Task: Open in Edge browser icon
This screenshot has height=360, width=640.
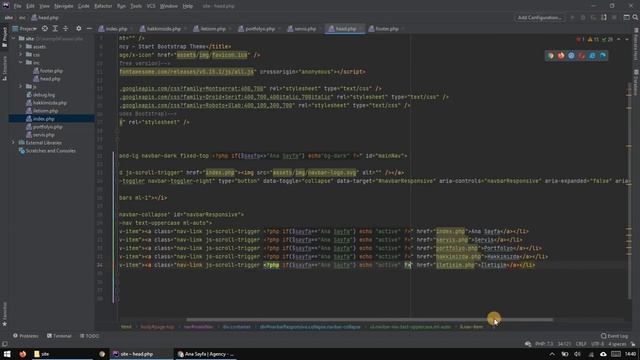Action: [603, 56]
